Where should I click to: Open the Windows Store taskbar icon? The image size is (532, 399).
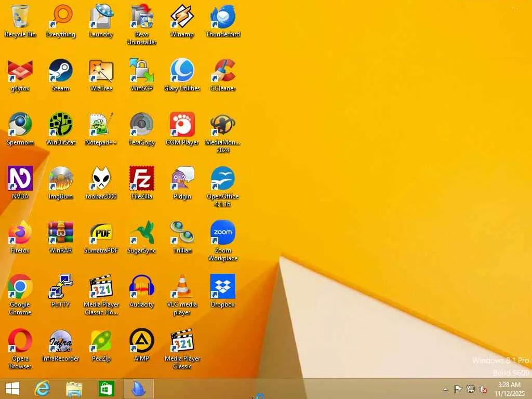(x=106, y=389)
